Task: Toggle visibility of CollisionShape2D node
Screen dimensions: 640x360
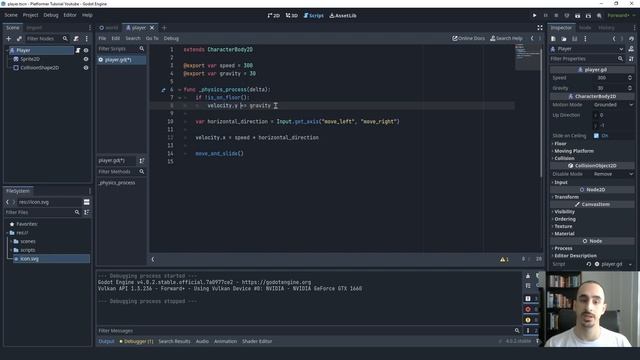Action: pyautogui.click(x=86, y=68)
